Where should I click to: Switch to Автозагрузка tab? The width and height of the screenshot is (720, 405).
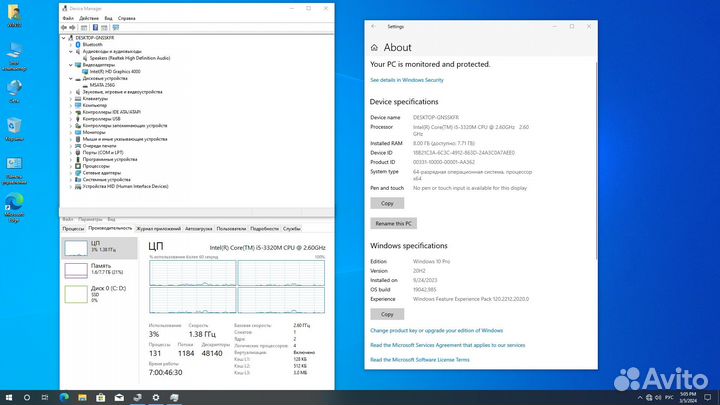tap(198, 229)
